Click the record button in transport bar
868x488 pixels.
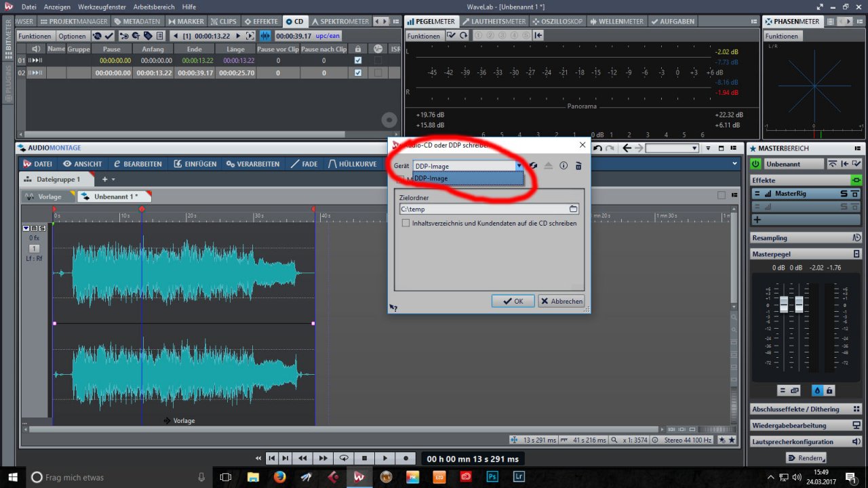(406, 459)
